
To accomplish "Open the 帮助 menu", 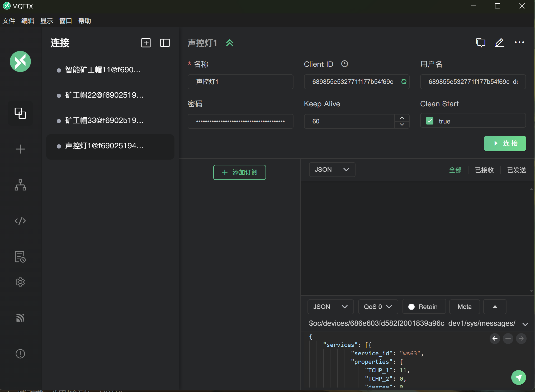I will pyautogui.click(x=85, y=21).
